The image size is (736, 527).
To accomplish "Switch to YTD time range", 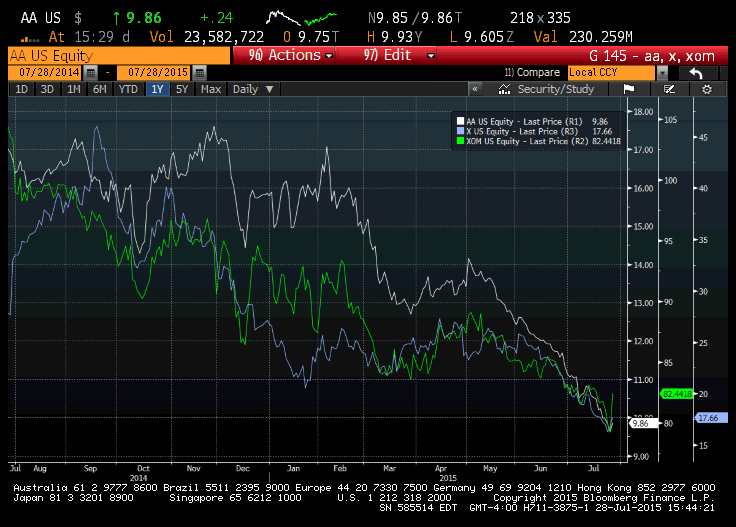I will [x=128, y=89].
